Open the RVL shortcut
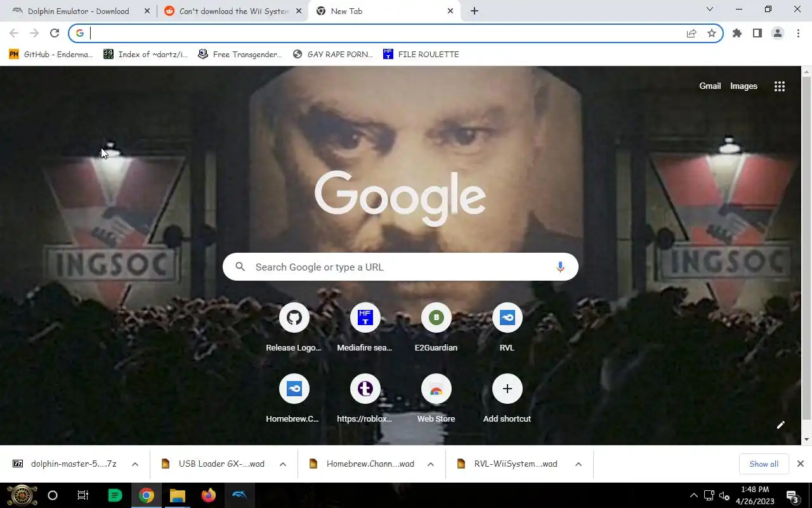Image resolution: width=812 pixels, height=508 pixels. pyautogui.click(x=507, y=328)
